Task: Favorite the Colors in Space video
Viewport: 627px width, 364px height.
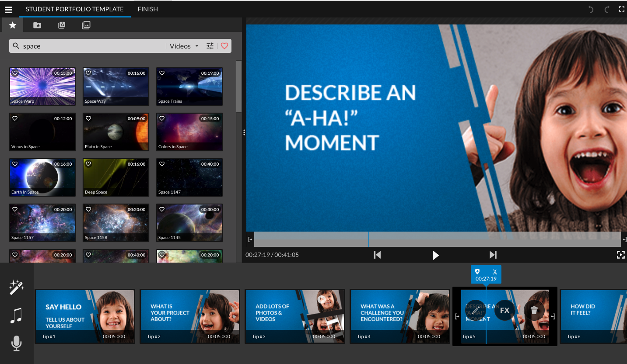Action: click(162, 118)
